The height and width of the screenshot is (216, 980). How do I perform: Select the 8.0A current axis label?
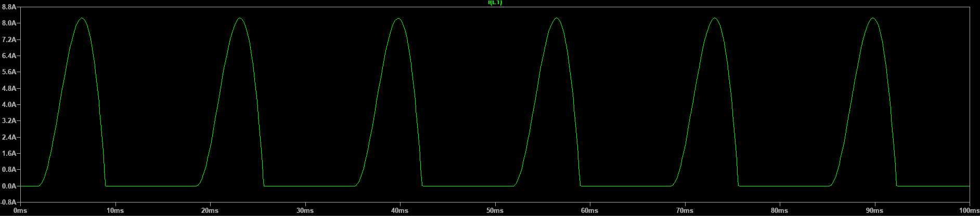point(9,23)
